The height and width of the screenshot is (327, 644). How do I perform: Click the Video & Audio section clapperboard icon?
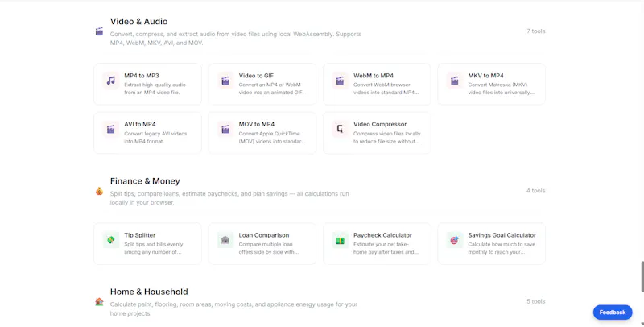pyautogui.click(x=99, y=31)
